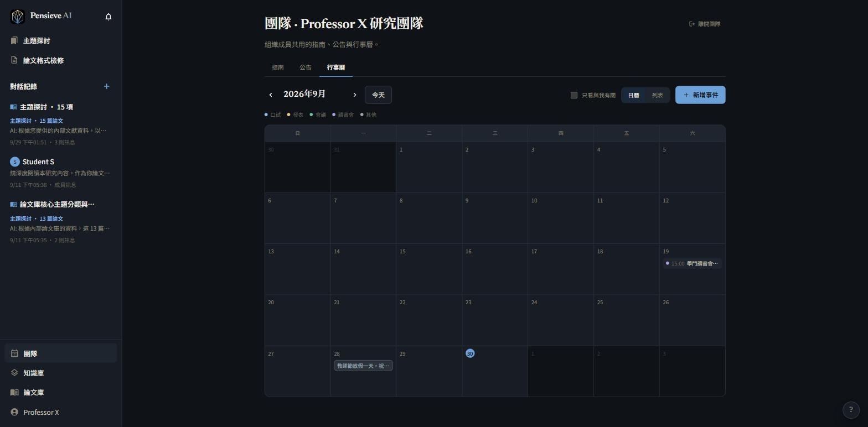The width and height of the screenshot is (868, 427).
Task: Switch to 列表 list view
Action: pos(657,95)
